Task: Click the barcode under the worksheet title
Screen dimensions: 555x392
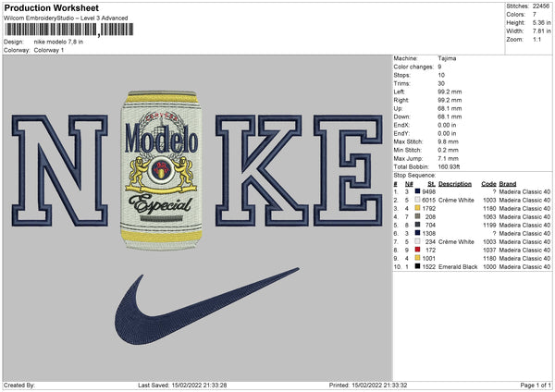Action: point(69,30)
